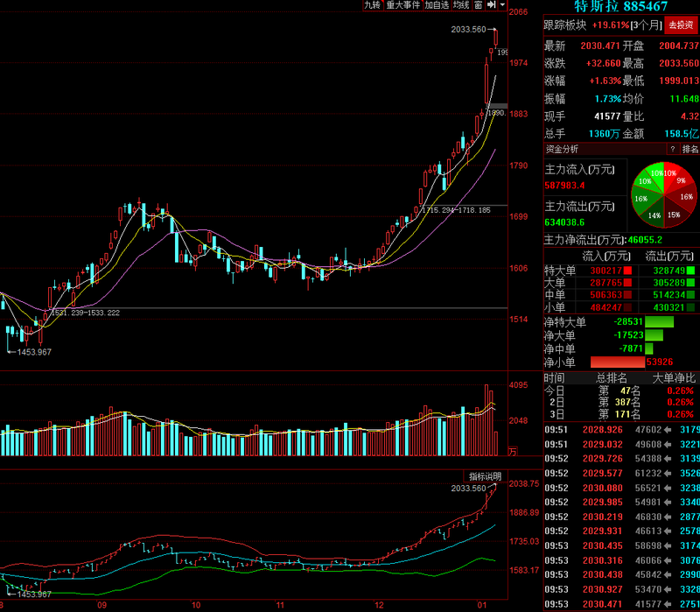Image resolution: width=700 pixels, height=612 pixels.
Task: Click the 特大单 inflow red swatch
Action: (x=627, y=271)
